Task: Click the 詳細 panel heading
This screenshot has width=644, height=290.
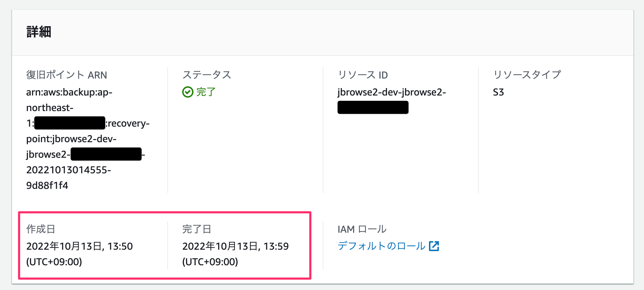Action: coord(39,32)
